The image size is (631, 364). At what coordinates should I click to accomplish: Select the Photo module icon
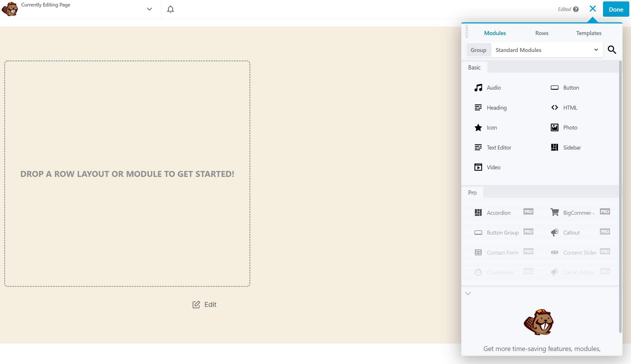(554, 127)
